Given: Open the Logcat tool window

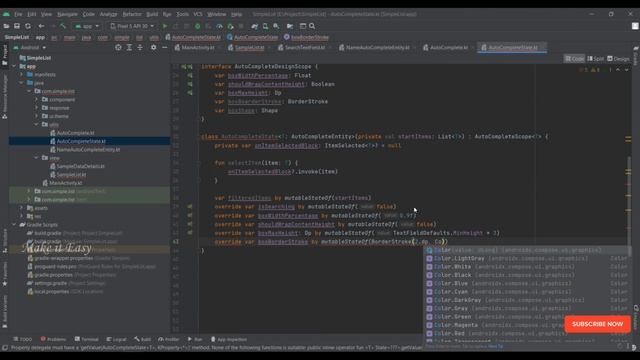Looking at the screenshot, I should pos(116,339).
